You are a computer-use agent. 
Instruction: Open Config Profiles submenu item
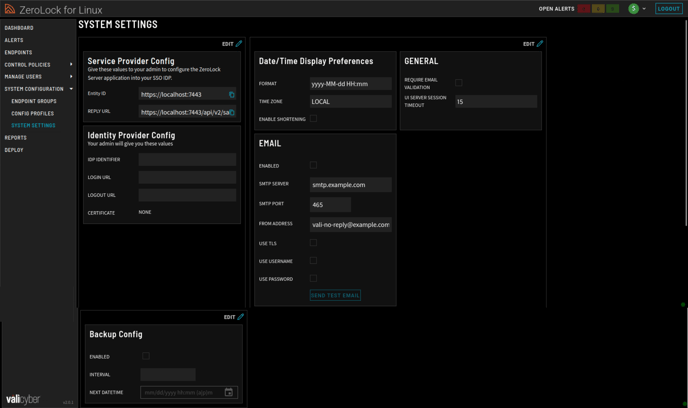pos(32,113)
